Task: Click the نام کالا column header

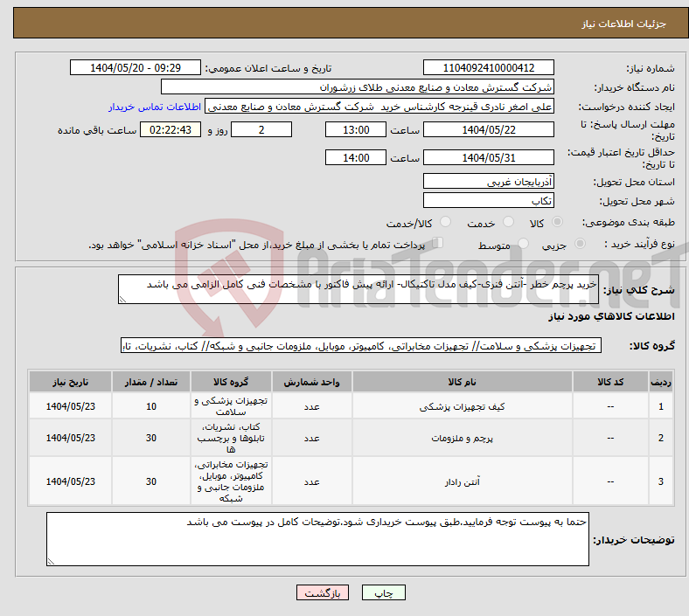Action: coord(462,382)
